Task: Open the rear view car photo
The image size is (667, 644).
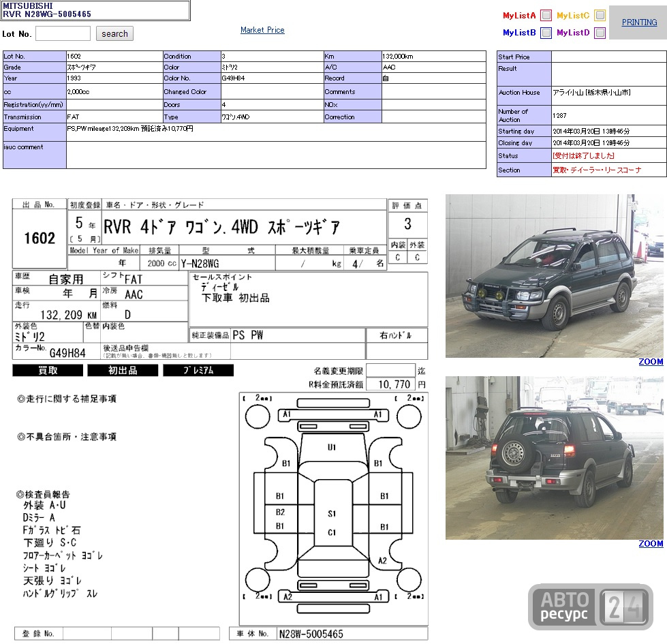Action: coord(555,458)
